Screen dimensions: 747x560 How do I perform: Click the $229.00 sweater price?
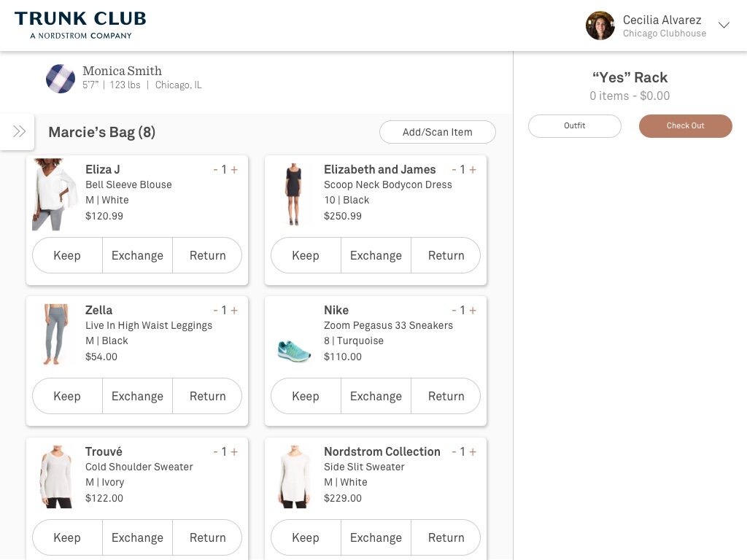(x=343, y=498)
